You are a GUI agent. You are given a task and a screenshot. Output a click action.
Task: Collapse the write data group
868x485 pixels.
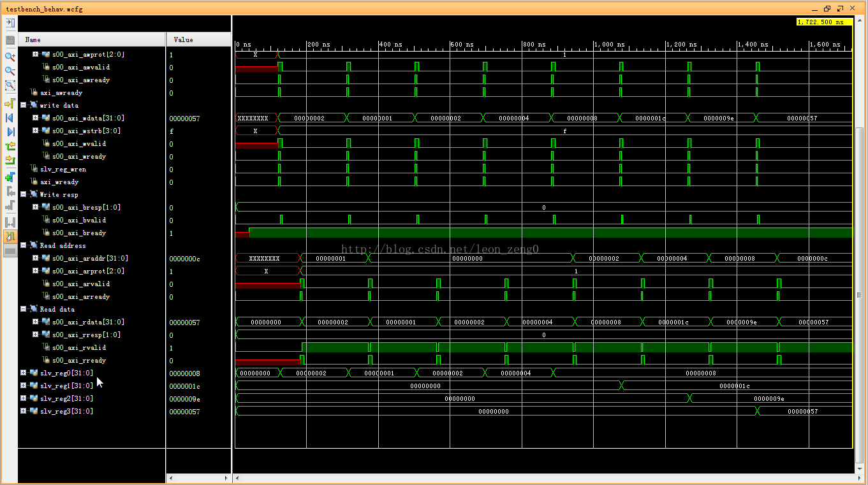coord(24,105)
